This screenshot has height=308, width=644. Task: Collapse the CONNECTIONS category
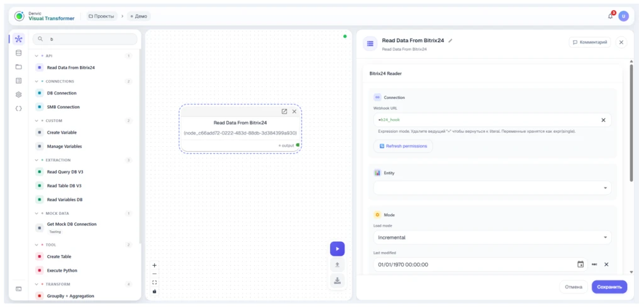tap(36, 81)
